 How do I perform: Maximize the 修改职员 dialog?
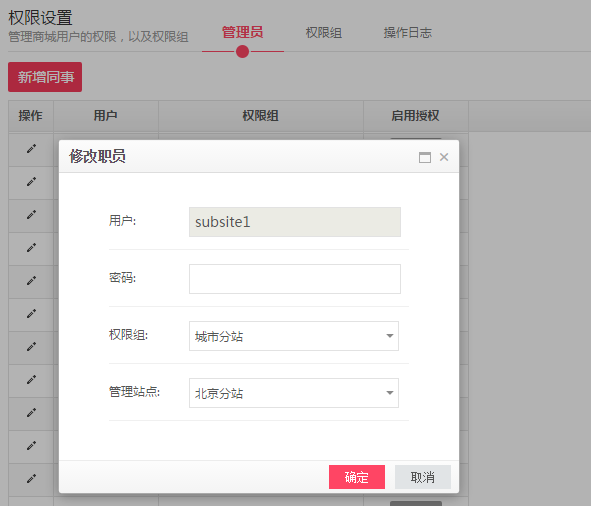tap(425, 157)
